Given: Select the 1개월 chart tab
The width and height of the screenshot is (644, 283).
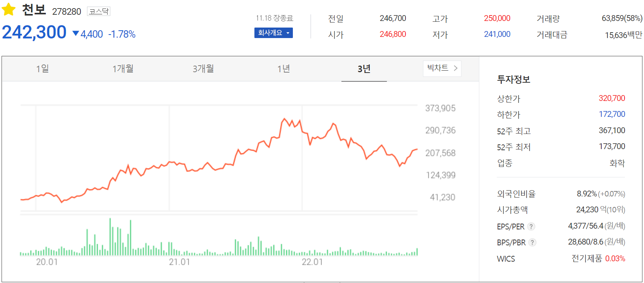Looking at the screenshot, I should pyautogui.click(x=123, y=69).
